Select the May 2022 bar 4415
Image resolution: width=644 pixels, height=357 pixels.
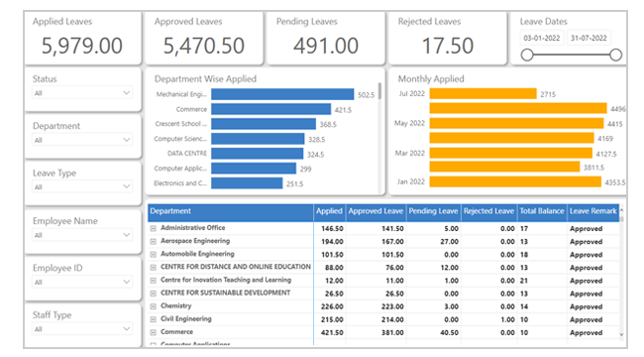click(516, 123)
